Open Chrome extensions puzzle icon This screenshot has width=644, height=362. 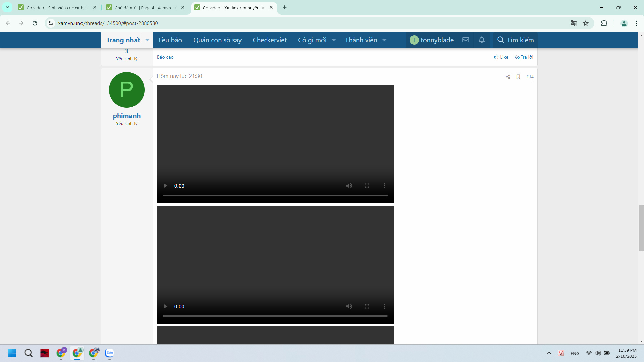[604, 23]
